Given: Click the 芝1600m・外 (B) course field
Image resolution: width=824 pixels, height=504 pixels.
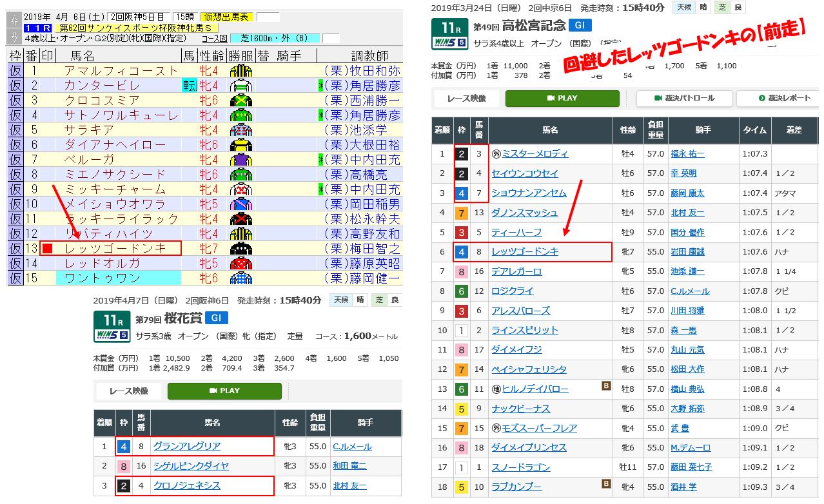Looking at the screenshot, I should click(x=275, y=37).
